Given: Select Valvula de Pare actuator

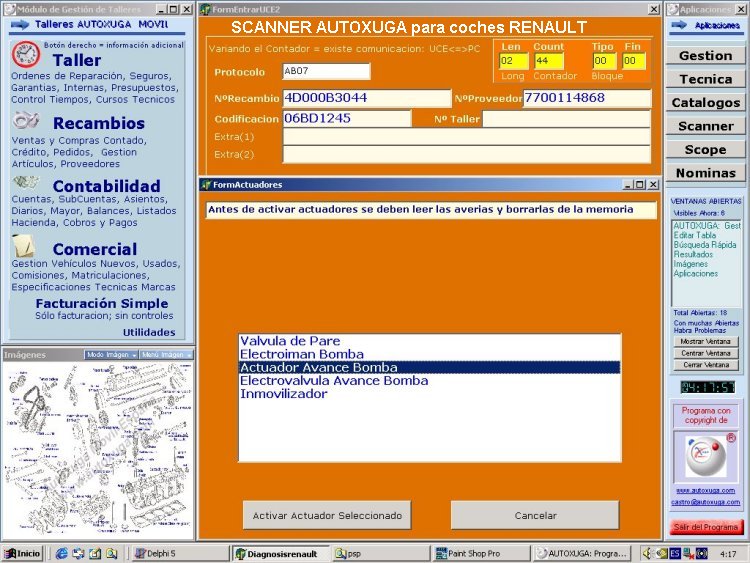Looking at the screenshot, I should click(x=429, y=341).
